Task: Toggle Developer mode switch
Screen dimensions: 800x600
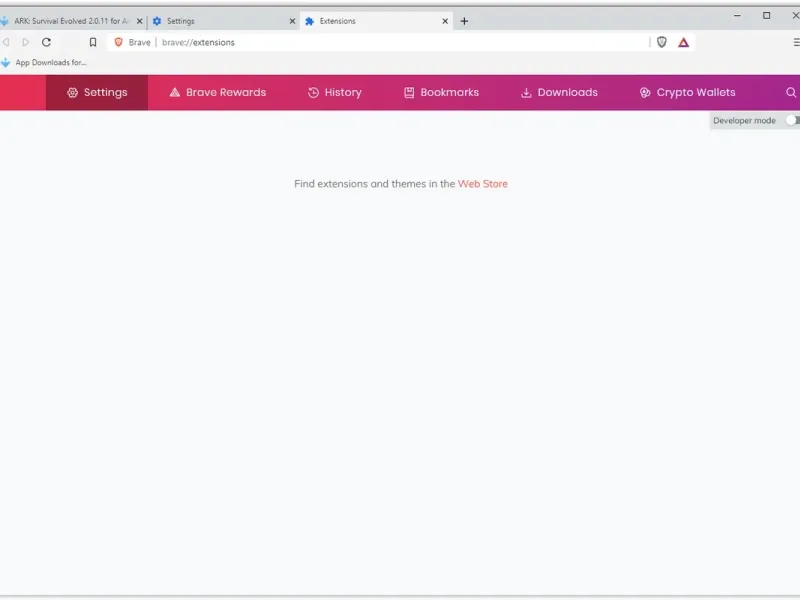Action: click(792, 120)
